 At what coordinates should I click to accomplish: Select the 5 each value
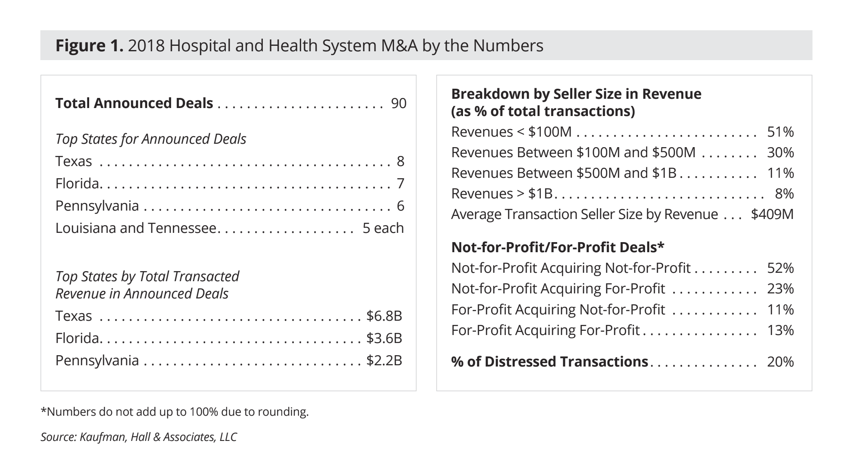pyautogui.click(x=383, y=228)
